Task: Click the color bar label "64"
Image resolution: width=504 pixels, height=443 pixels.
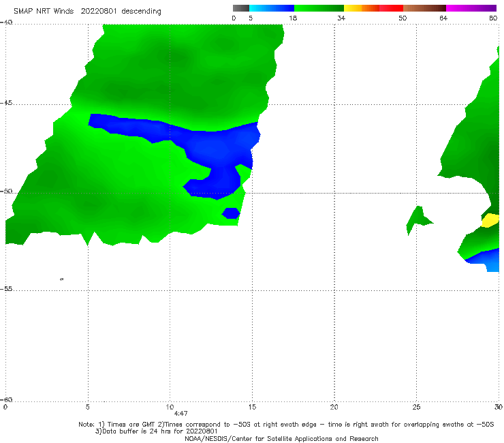Action: pos(443,18)
